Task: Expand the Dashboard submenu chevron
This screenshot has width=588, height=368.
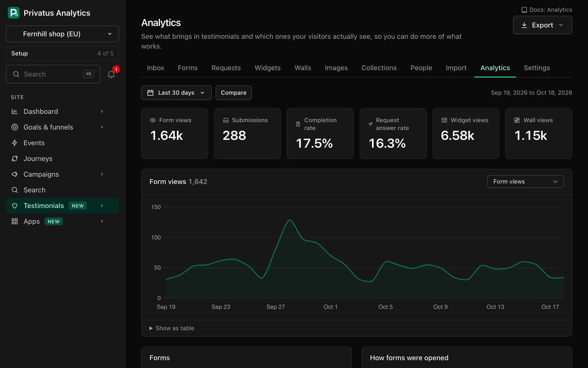Action: (102, 111)
